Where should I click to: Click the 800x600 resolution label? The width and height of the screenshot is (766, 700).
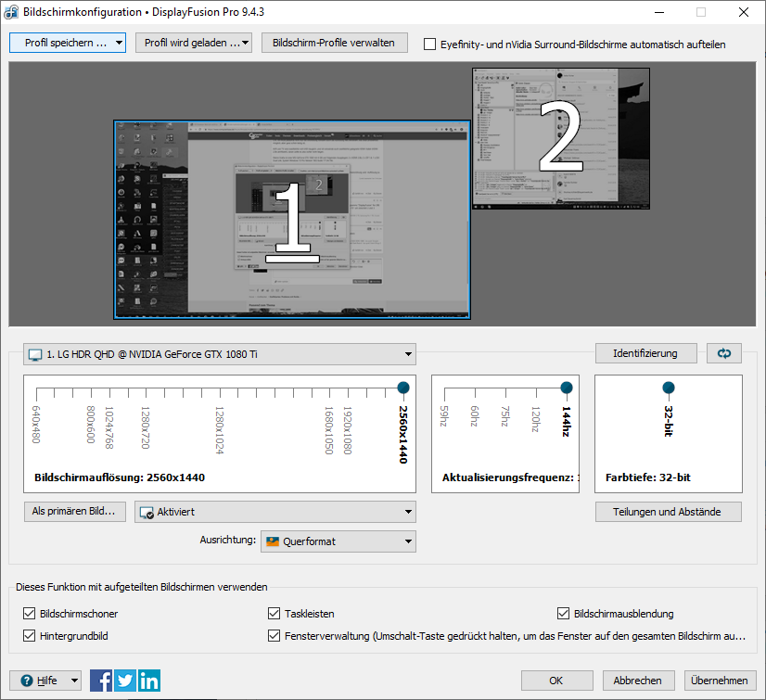(x=90, y=425)
